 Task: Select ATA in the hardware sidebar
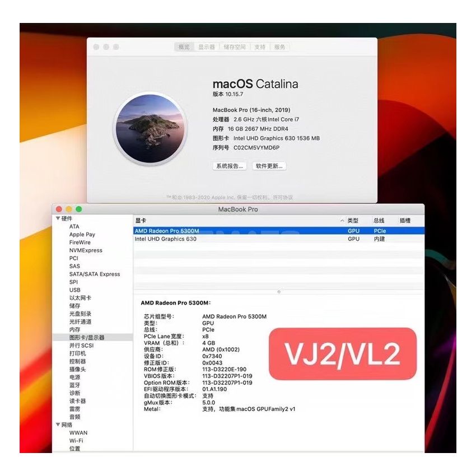click(x=74, y=226)
